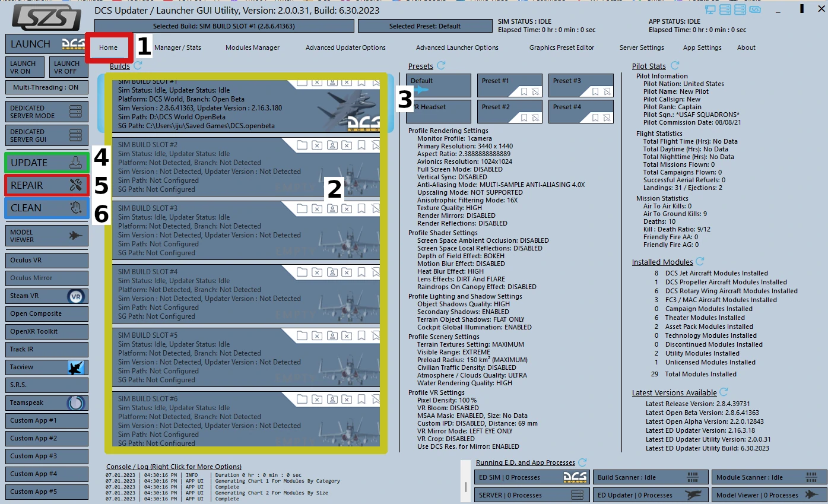Image resolution: width=828 pixels, height=504 pixels.
Task: Click the Console / Log heading link
Action: click(174, 467)
